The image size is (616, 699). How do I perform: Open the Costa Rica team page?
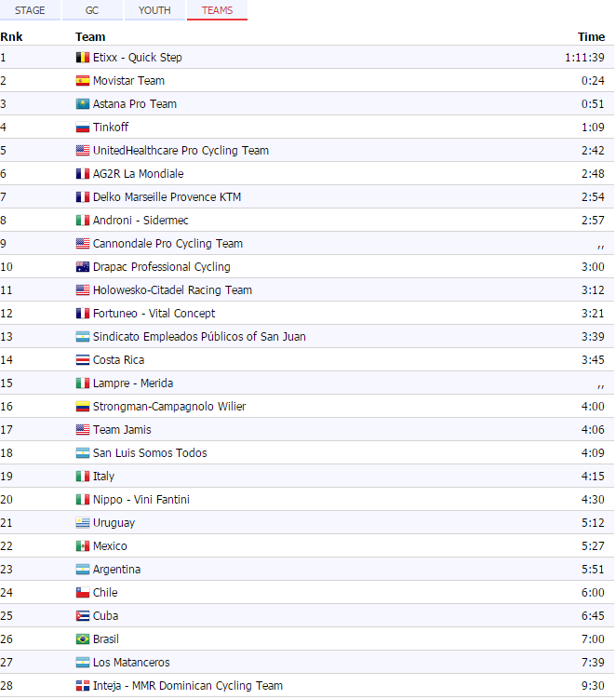(118, 360)
